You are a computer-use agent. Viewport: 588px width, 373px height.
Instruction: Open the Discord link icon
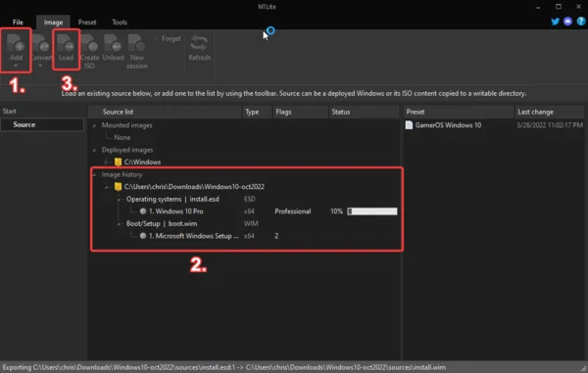567,22
